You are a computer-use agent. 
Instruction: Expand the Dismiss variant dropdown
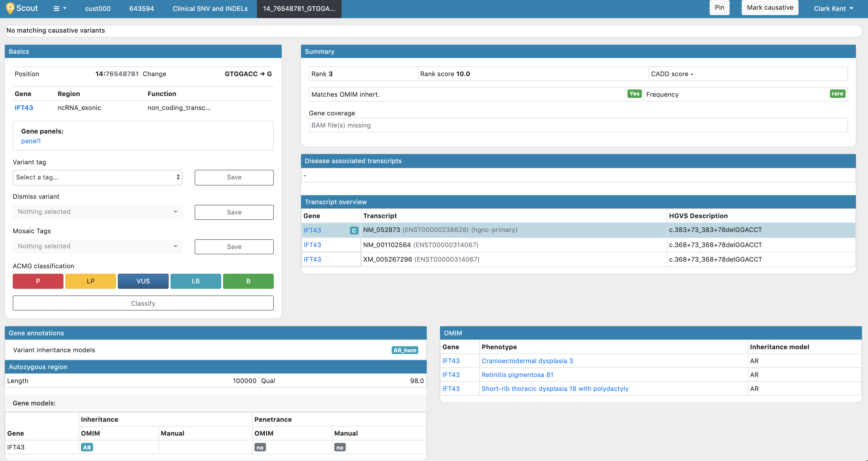[97, 212]
